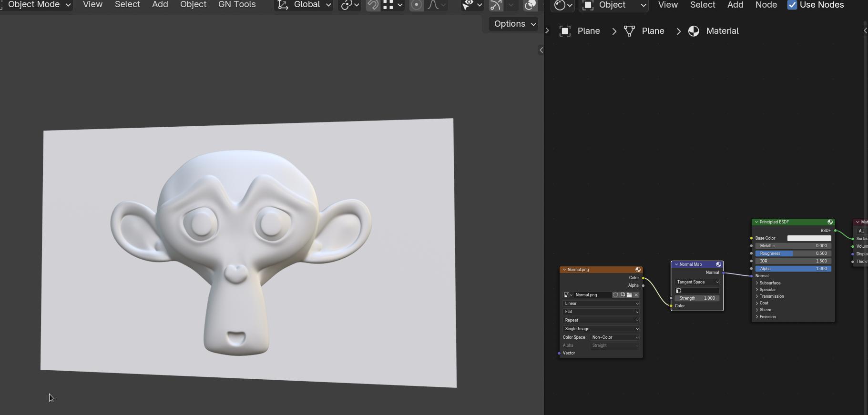The image size is (868, 415).
Task: Open node editor Add menu
Action: [735, 5]
